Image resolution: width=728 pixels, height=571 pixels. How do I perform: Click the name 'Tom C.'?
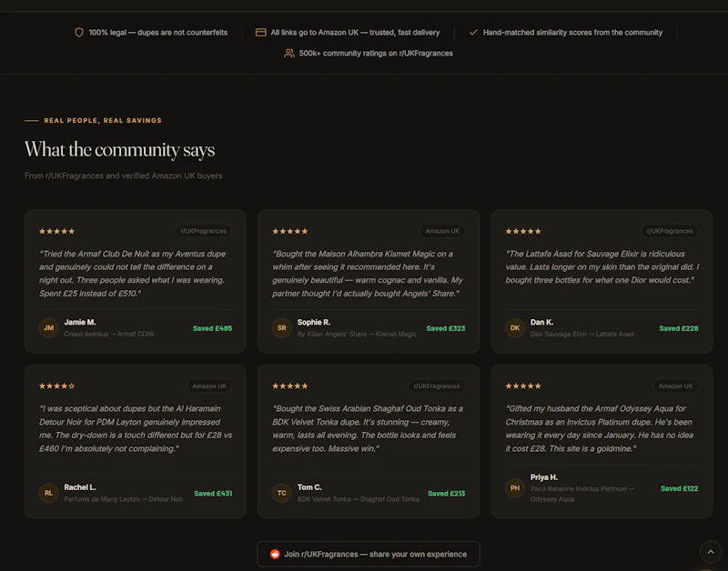point(309,487)
